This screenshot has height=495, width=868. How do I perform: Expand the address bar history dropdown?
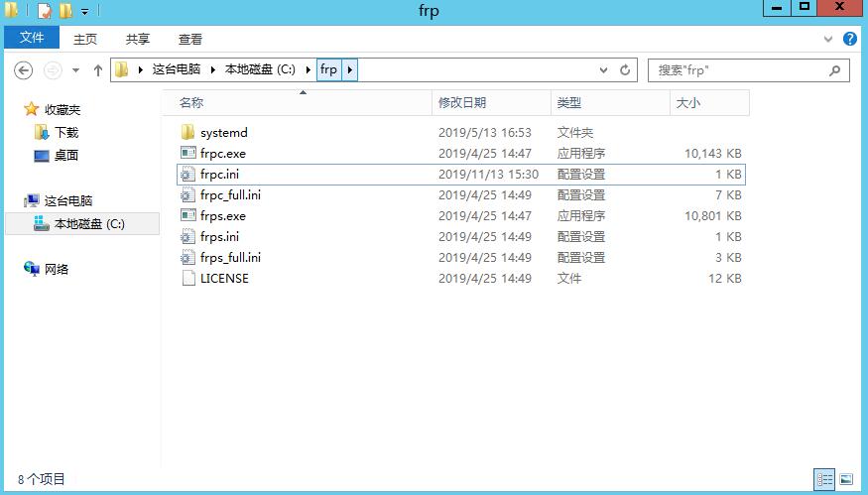pyautogui.click(x=603, y=69)
